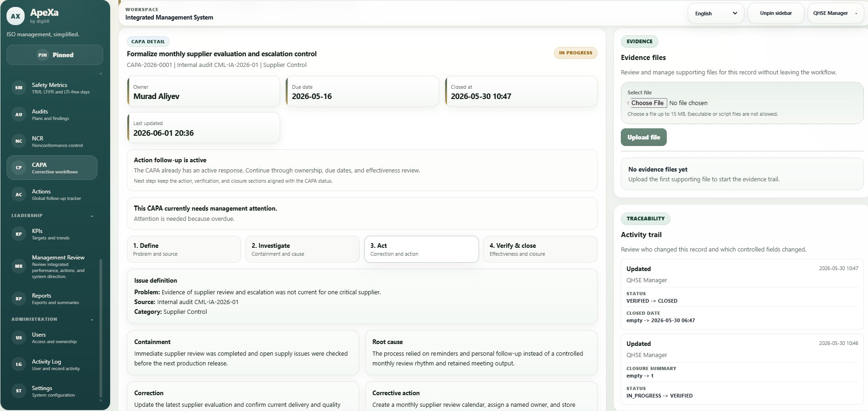The image size is (868, 411).
Task: Click the sidebar scrollbar thumb
Action: pos(101,328)
